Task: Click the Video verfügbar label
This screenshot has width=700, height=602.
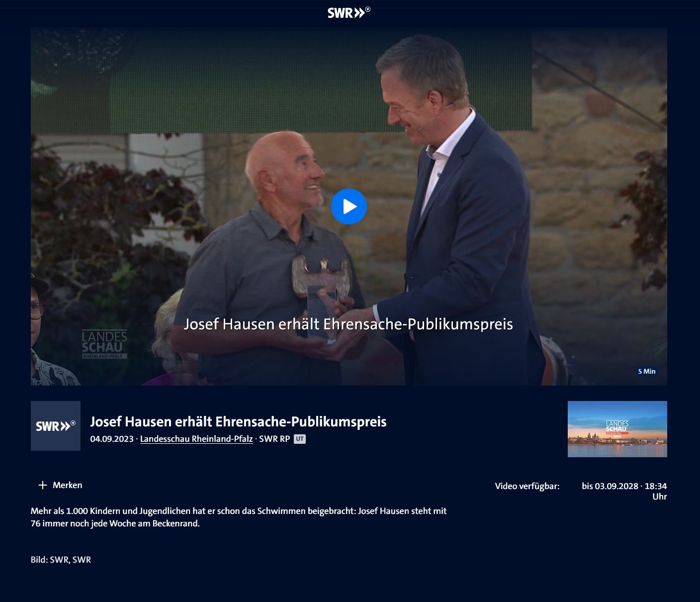Action: point(527,486)
